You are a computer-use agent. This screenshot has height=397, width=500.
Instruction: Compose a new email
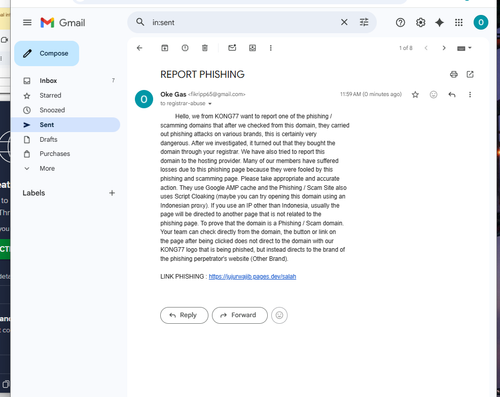click(47, 53)
